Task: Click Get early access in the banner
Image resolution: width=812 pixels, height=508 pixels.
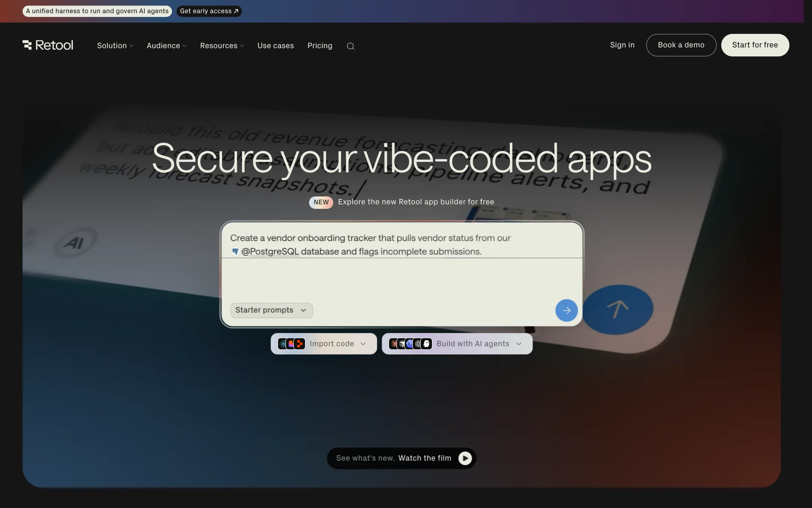Action: tap(209, 11)
